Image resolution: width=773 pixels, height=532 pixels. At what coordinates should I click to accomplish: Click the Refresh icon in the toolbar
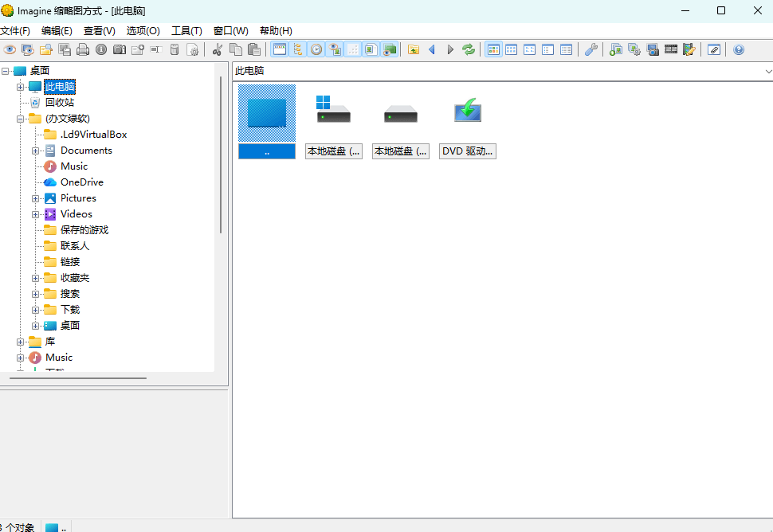469,49
